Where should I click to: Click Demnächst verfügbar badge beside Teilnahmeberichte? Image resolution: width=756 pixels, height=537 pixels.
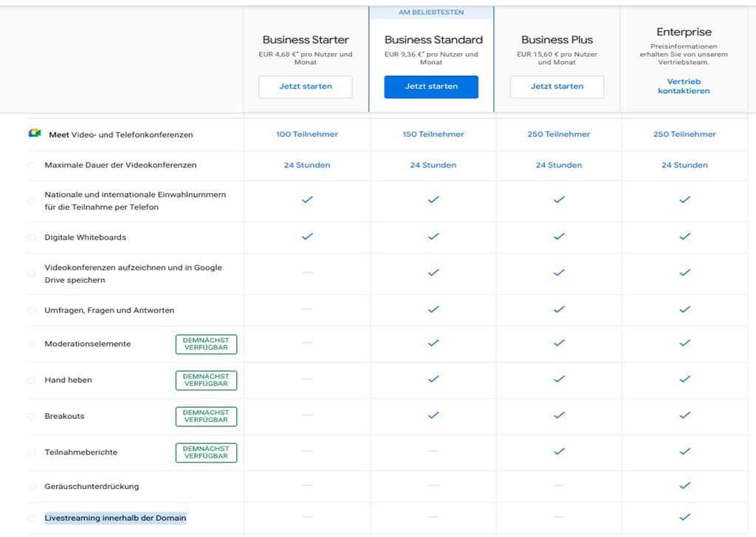(x=206, y=452)
